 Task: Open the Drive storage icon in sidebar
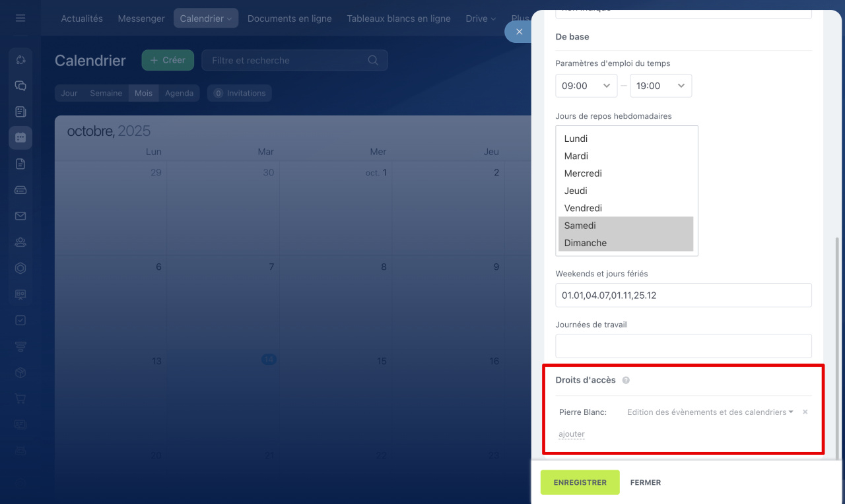[20, 190]
